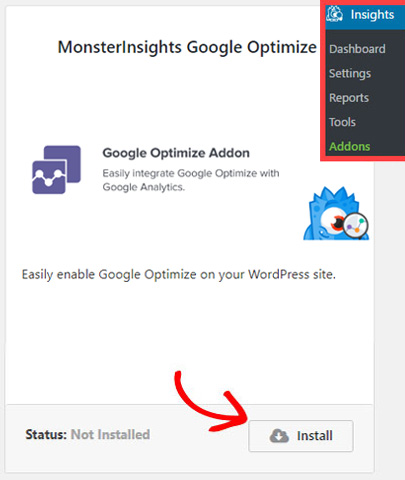Screen dimensions: 405x480
Task: Click the blue MonsterInsights monster mascot
Action: pos(336,213)
